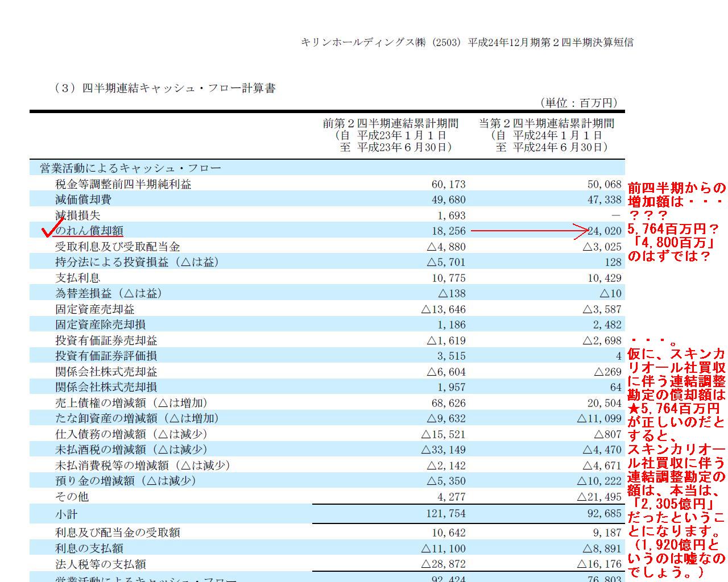
Task: Click the value 10,429
Action: [605, 278]
